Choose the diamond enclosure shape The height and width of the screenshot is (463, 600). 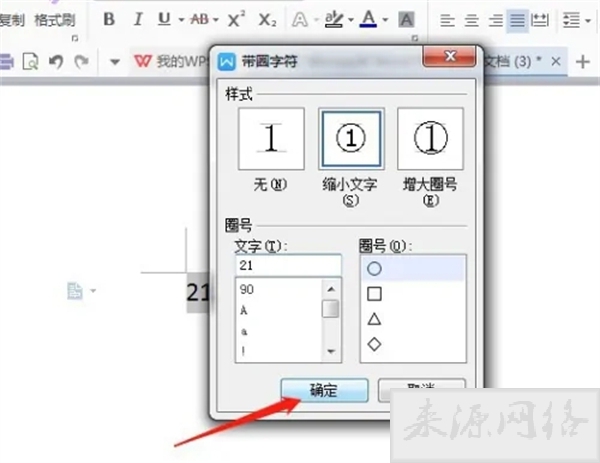413,344
